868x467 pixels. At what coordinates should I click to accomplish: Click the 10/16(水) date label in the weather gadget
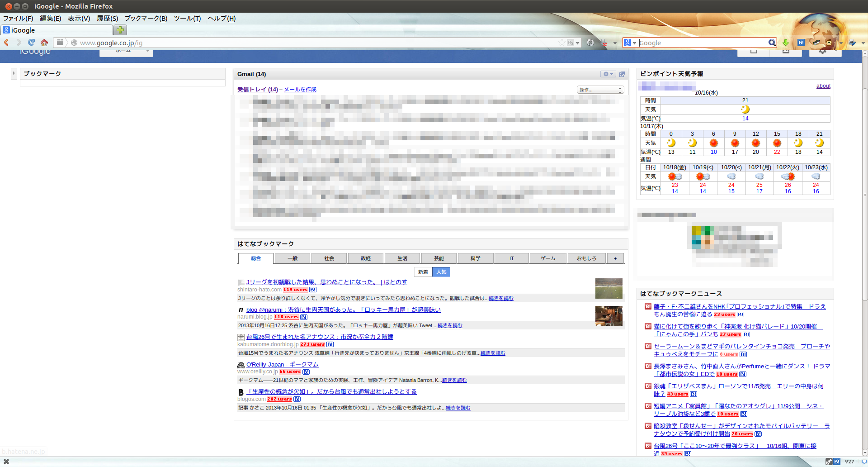[x=706, y=93]
